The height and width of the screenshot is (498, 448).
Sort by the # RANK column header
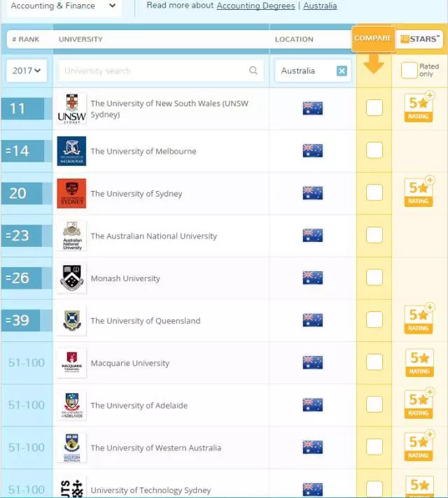(26, 39)
